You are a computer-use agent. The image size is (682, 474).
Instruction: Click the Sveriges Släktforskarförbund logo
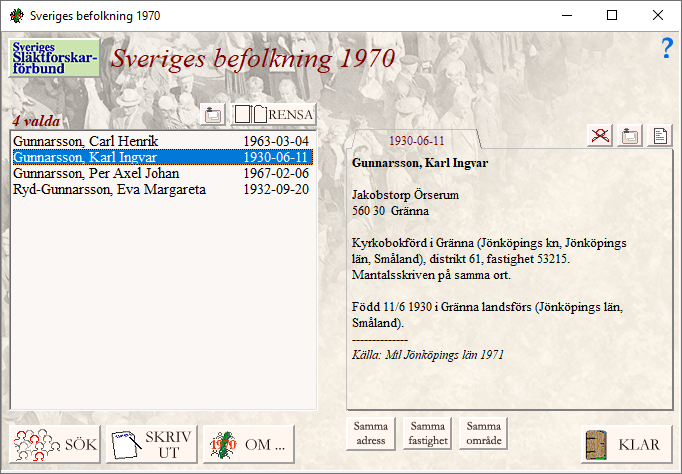pos(54,58)
